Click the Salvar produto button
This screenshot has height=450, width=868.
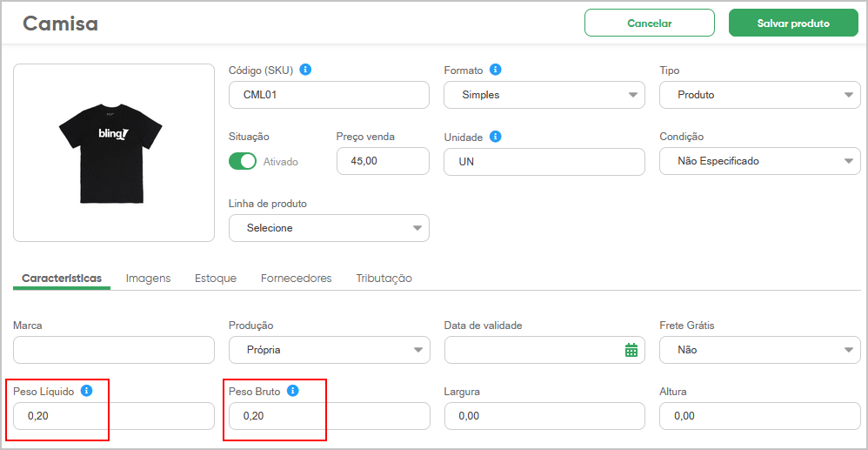point(793,24)
